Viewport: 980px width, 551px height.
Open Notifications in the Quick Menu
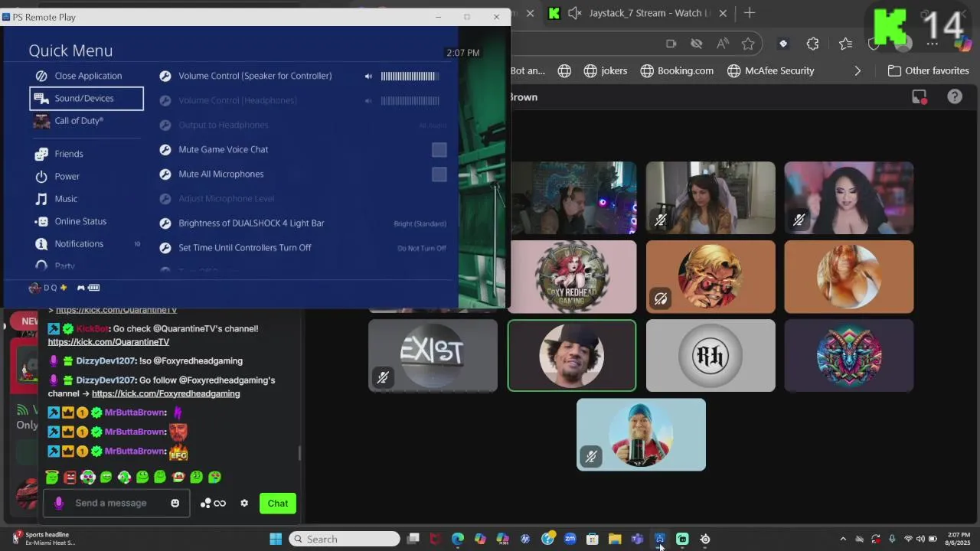(x=78, y=244)
